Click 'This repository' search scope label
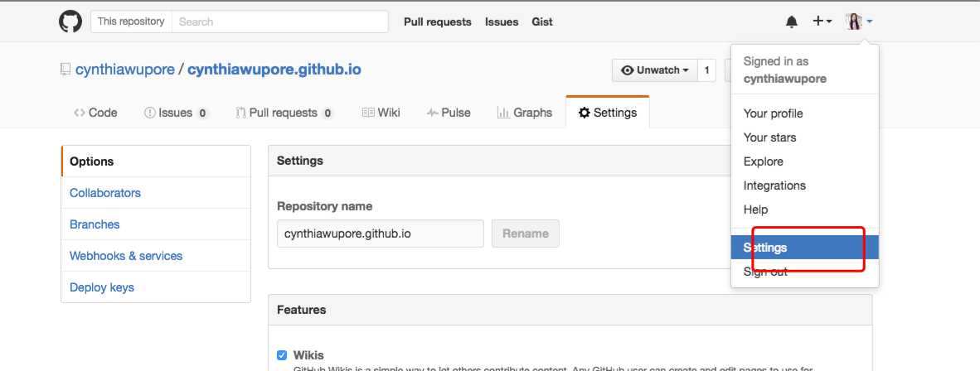The height and width of the screenshot is (371, 980). [131, 22]
